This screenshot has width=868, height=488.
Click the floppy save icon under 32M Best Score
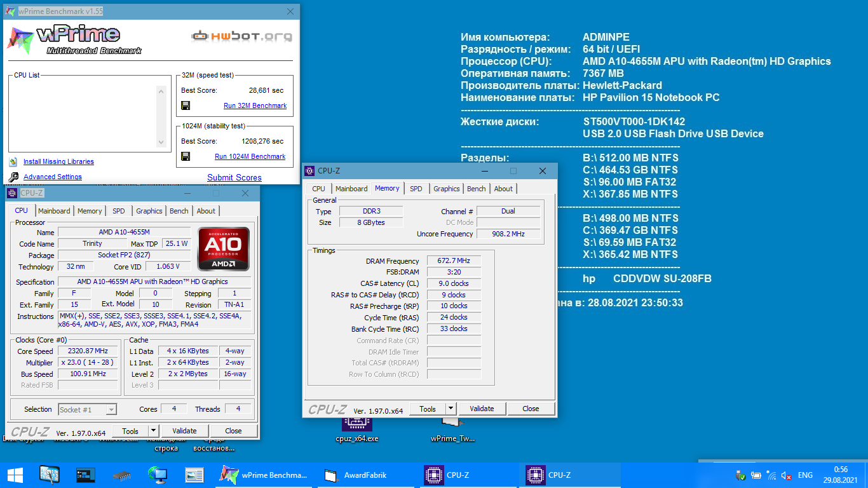[186, 105]
